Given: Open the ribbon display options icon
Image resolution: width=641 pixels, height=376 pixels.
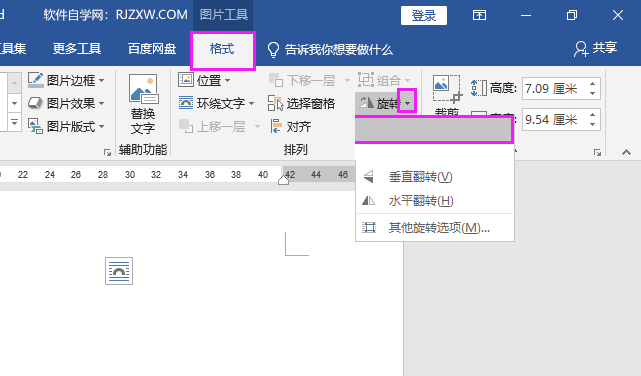Looking at the screenshot, I should coord(479,16).
